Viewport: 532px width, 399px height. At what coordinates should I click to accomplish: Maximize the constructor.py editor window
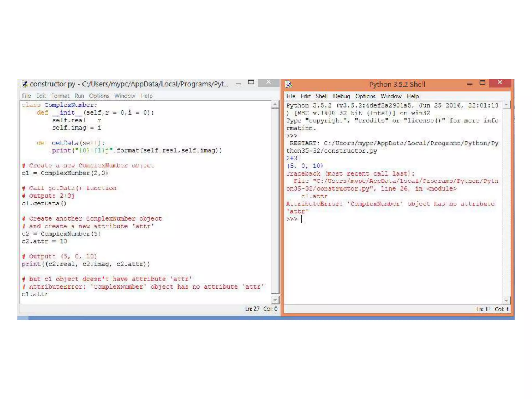251,82
